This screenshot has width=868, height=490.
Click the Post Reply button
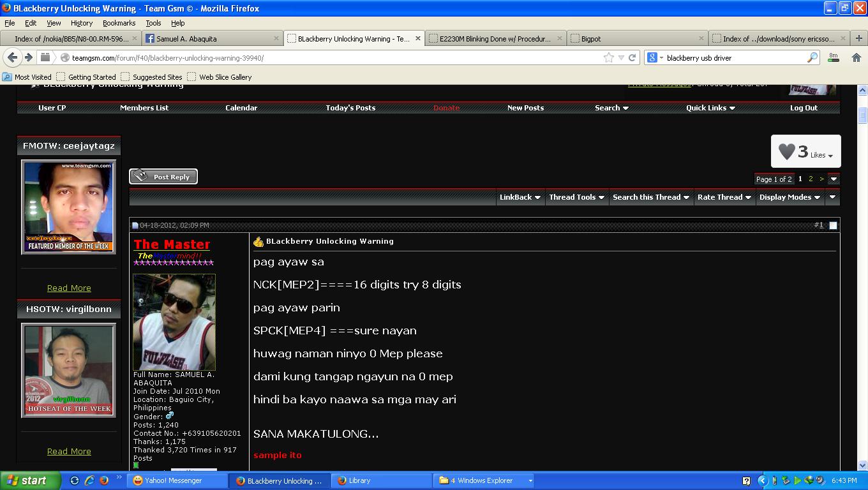click(163, 177)
